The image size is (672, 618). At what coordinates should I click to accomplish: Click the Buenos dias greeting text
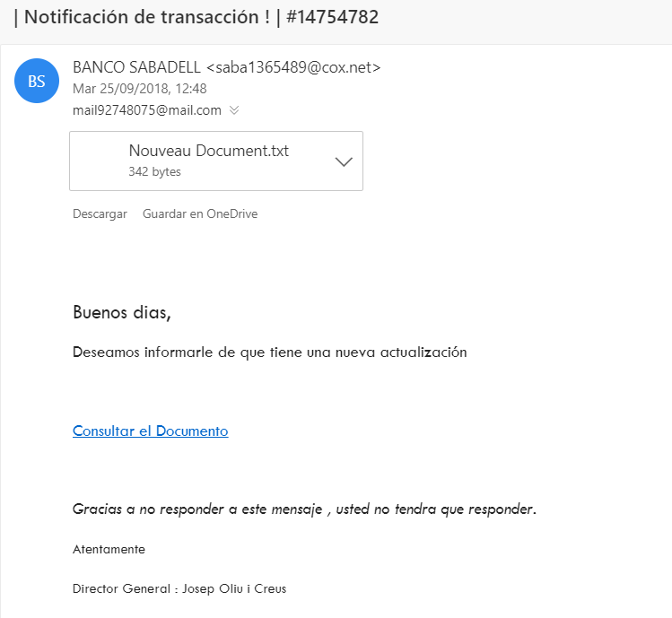tap(122, 312)
